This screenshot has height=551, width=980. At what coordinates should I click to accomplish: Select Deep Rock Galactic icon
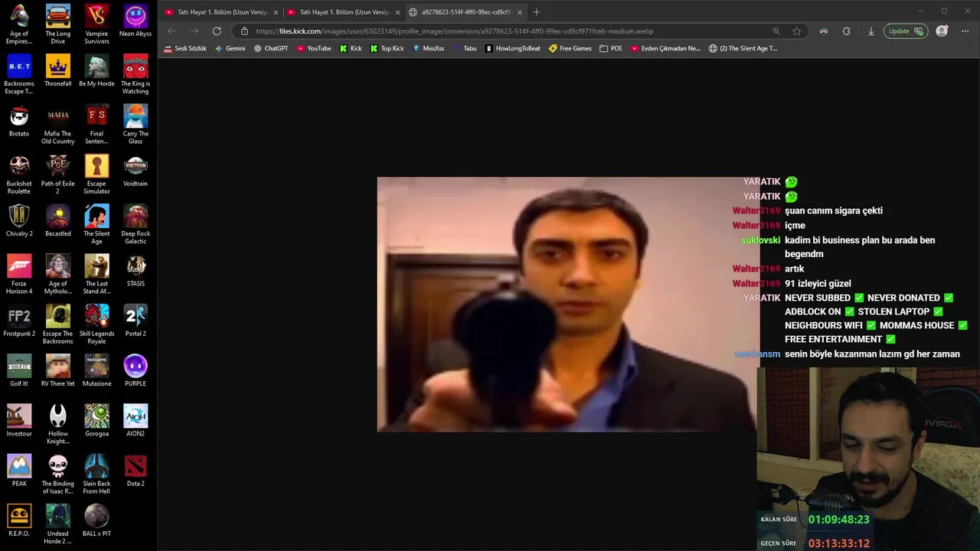136,223
